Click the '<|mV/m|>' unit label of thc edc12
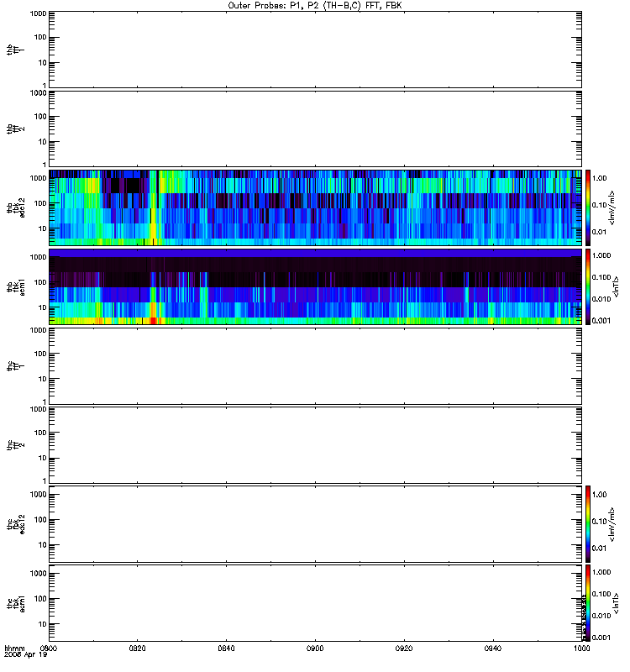This screenshot has width=630, height=672. pos(612,524)
